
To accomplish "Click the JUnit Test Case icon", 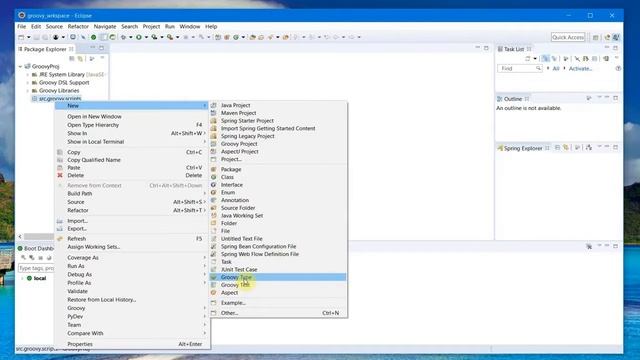I will [213, 269].
